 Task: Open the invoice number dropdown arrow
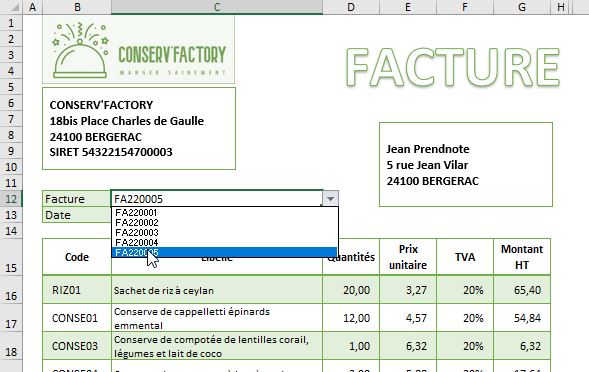pos(331,198)
